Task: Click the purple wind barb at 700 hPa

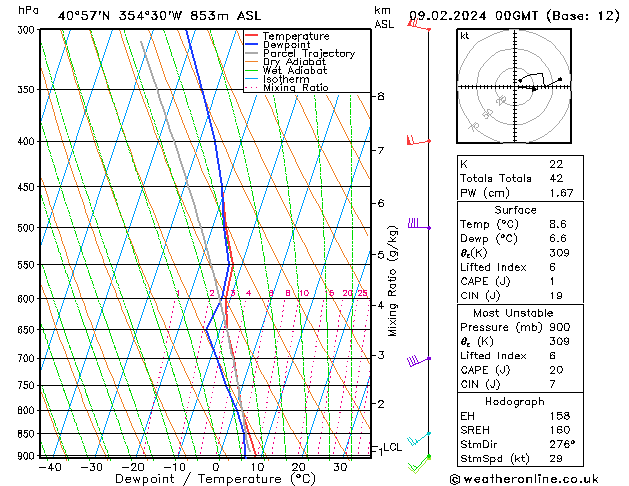Action: [419, 360]
